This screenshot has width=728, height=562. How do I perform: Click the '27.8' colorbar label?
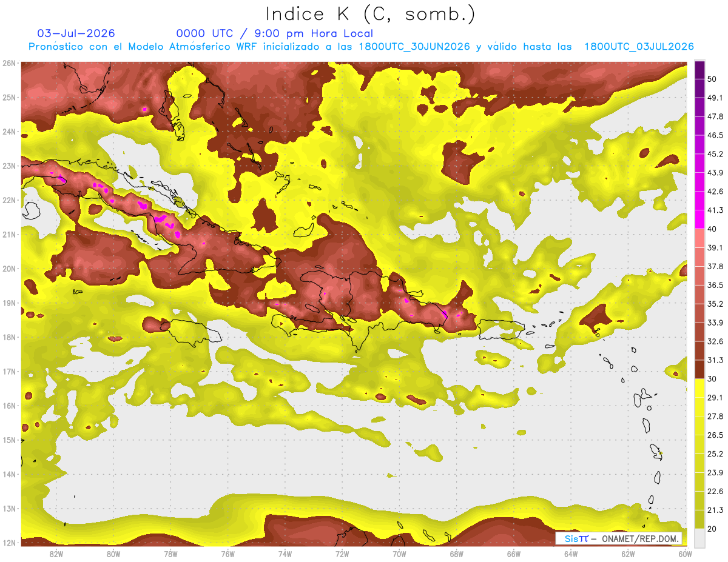tap(715, 416)
